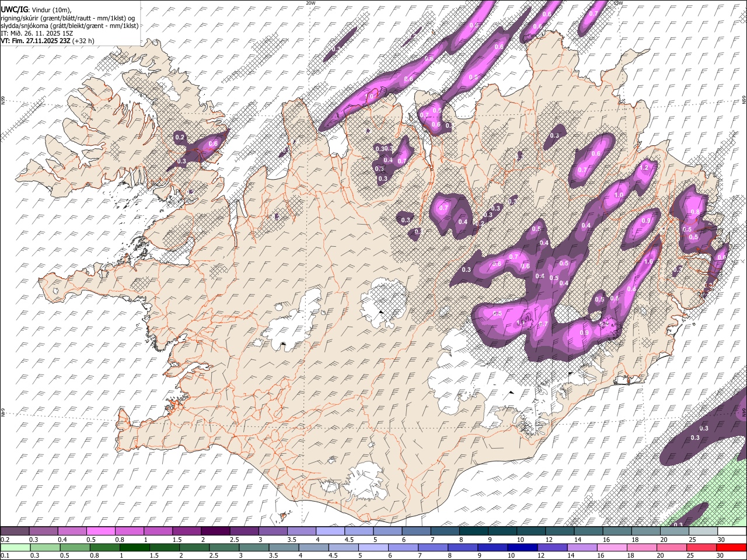Click the valid time "VT: Fim. 27.11.2025 23Z"
Image resolution: width=747 pixels, height=560 pixels.
point(35,41)
